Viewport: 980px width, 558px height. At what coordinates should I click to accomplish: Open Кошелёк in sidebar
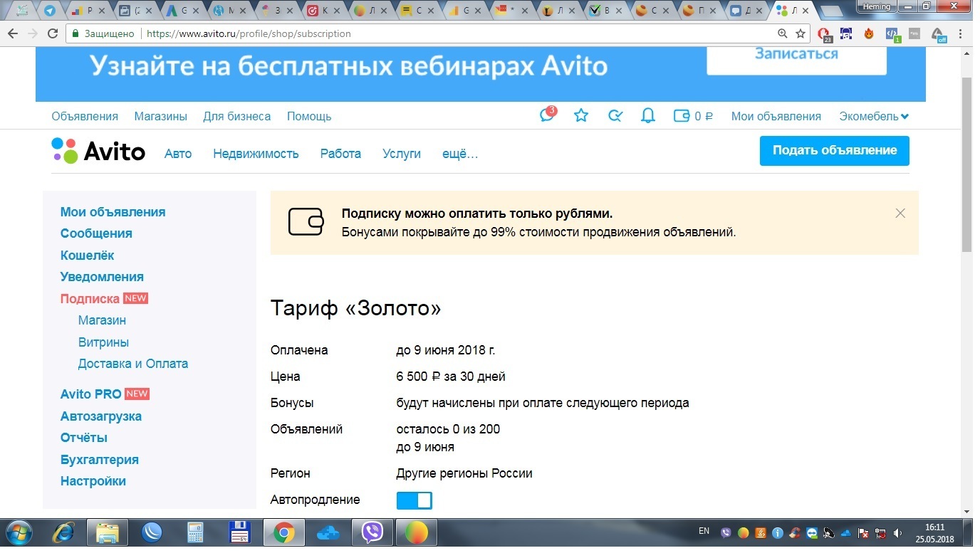tap(87, 255)
